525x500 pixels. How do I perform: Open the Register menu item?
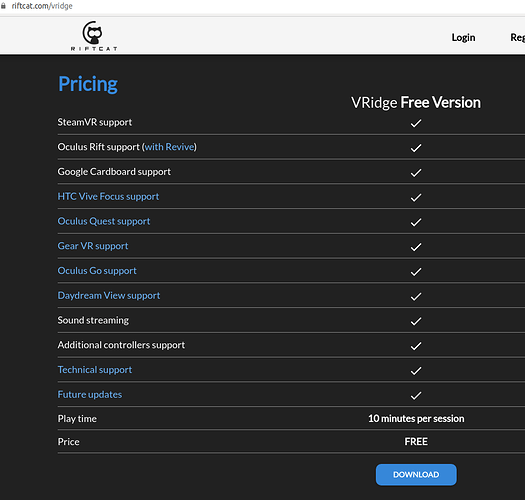(517, 37)
